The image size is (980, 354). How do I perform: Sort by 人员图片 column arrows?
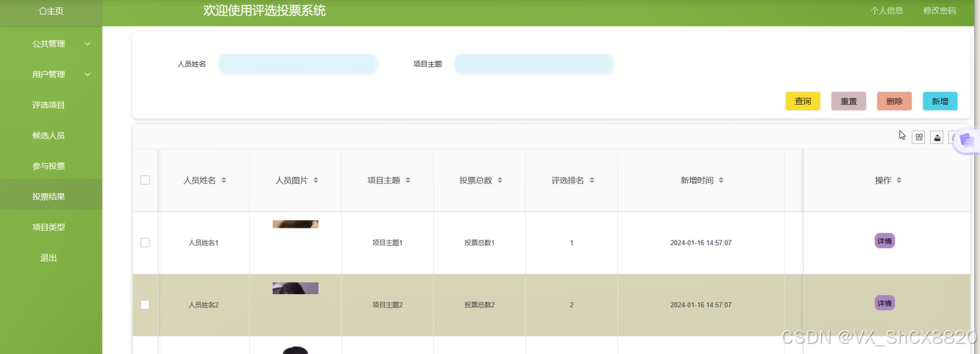315,181
